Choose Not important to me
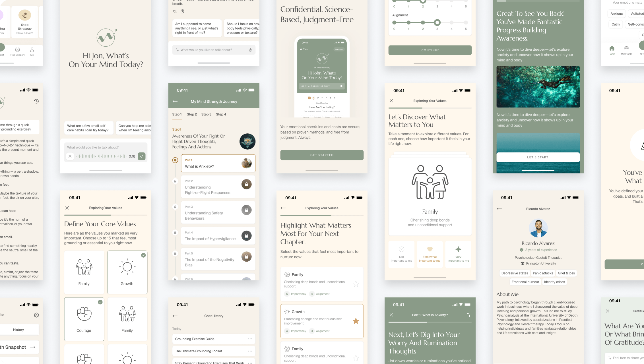Viewport: 644px width, 364px height. pos(401,255)
